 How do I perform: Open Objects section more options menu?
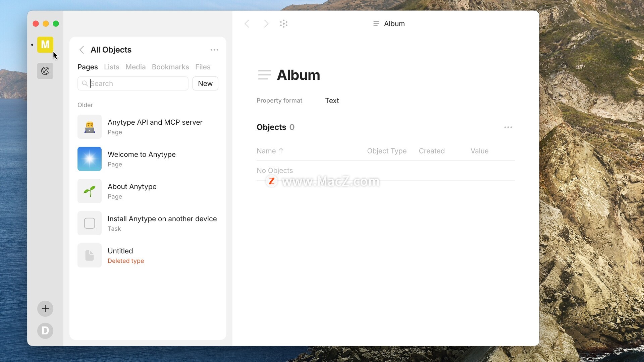(508, 127)
